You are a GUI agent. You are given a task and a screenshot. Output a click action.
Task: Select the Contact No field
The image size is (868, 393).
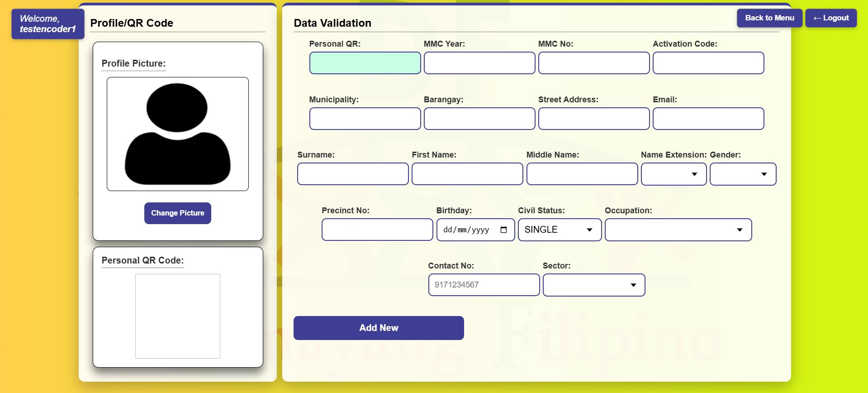[484, 285]
